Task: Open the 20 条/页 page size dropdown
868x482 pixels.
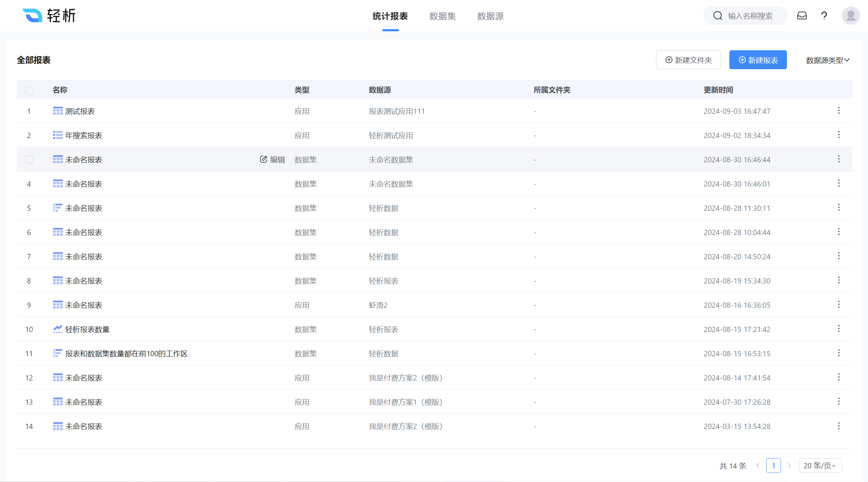Action: [820, 465]
